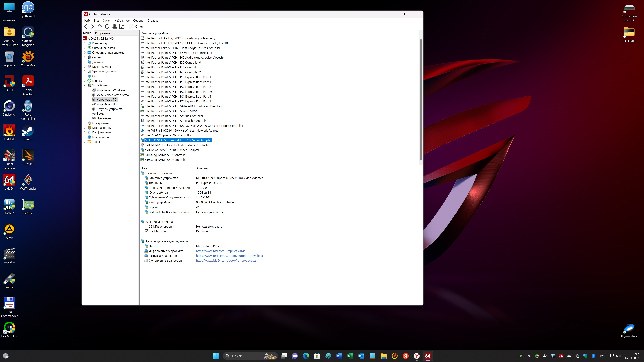This screenshot has width=644, height=362.
Task: Go up one level with Up arrow
Action: click(100, 26)
